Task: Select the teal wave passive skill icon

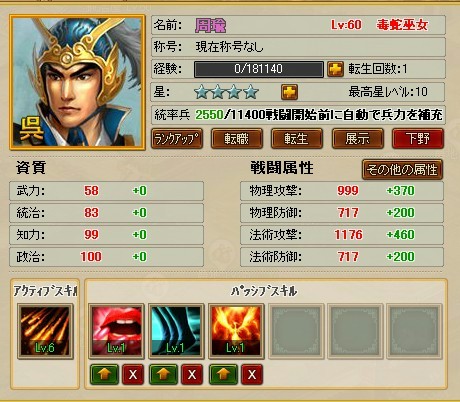Action: coord(176,331)
